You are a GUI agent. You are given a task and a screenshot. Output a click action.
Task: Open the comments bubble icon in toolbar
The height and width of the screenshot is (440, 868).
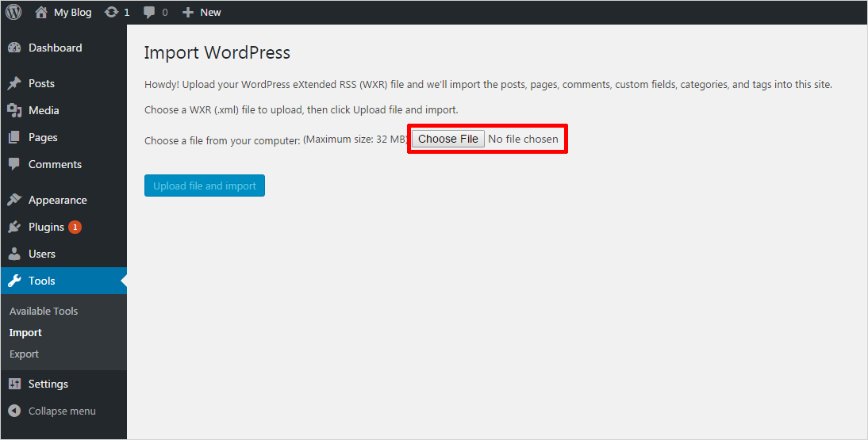click(149, 13)
